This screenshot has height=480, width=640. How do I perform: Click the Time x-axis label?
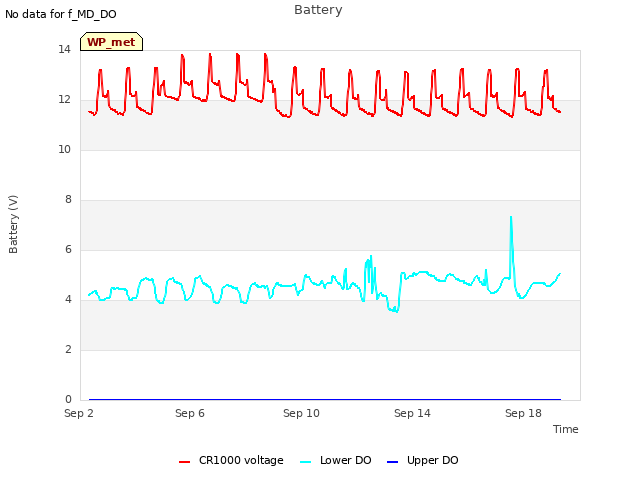(x=565, y=429)
